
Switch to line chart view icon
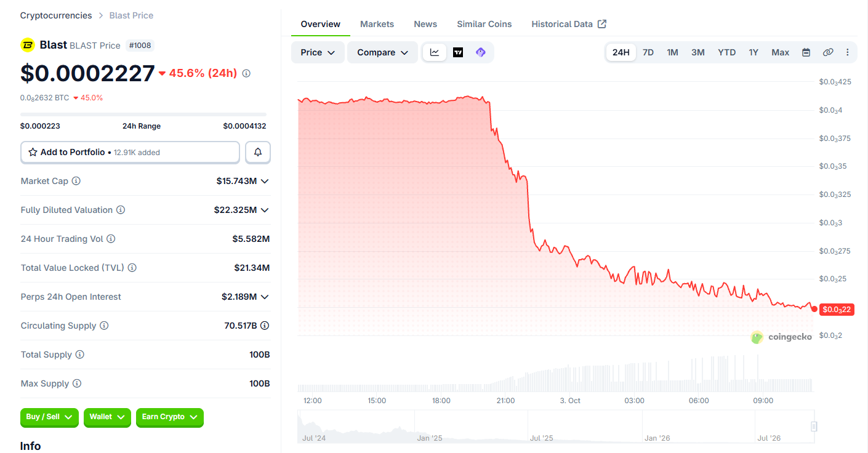pyautogui.click(x=435, y=52)
